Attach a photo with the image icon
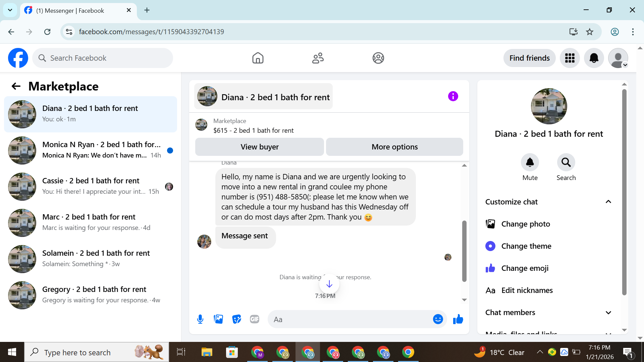Viewport: 644px width, 362px height. click(x=218, y=319)
